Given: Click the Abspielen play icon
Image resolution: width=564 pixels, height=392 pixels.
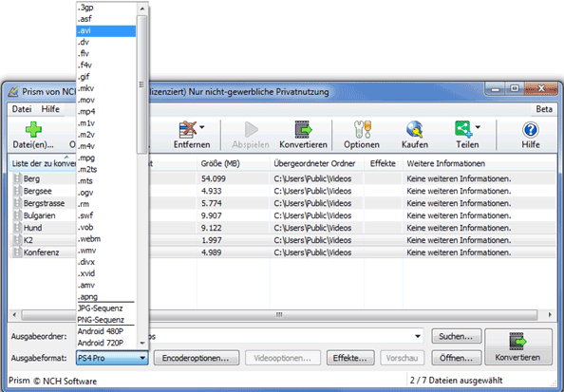Looking at the screenshot, I should coord(251,130).
